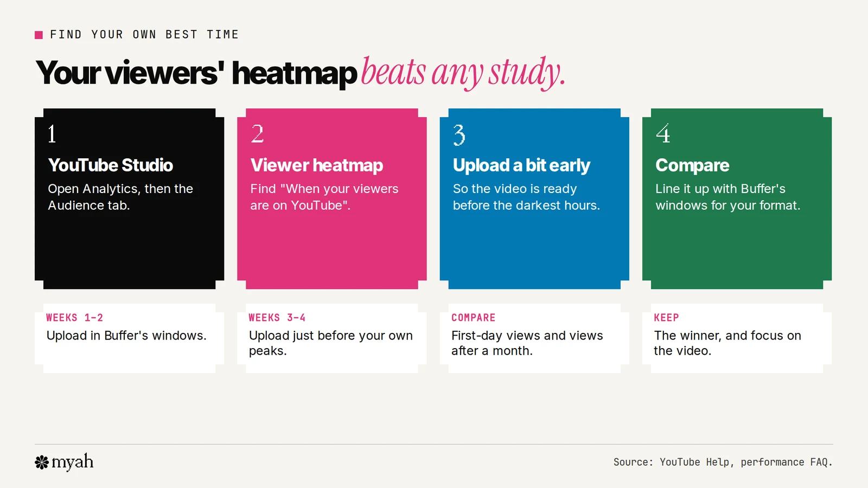The image size is (868, 488).
Task: Click the 'YouTube Studio' card heading
Action: [x=111, y=165]
